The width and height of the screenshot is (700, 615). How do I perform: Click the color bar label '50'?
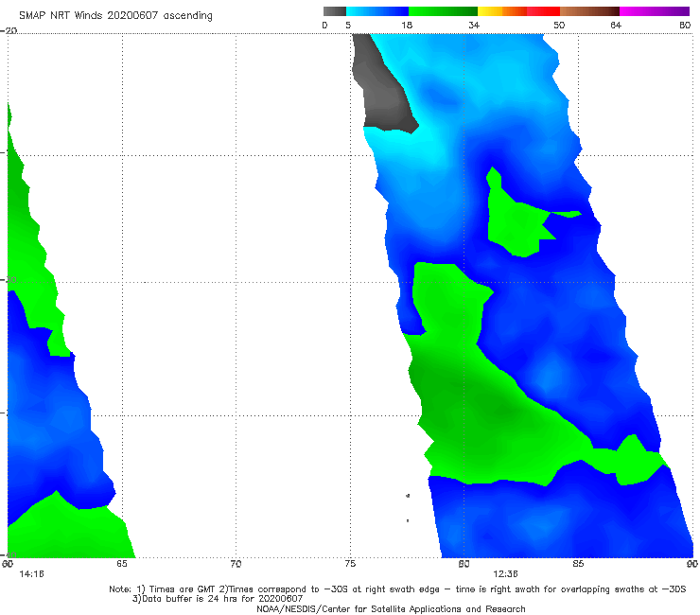559,25
